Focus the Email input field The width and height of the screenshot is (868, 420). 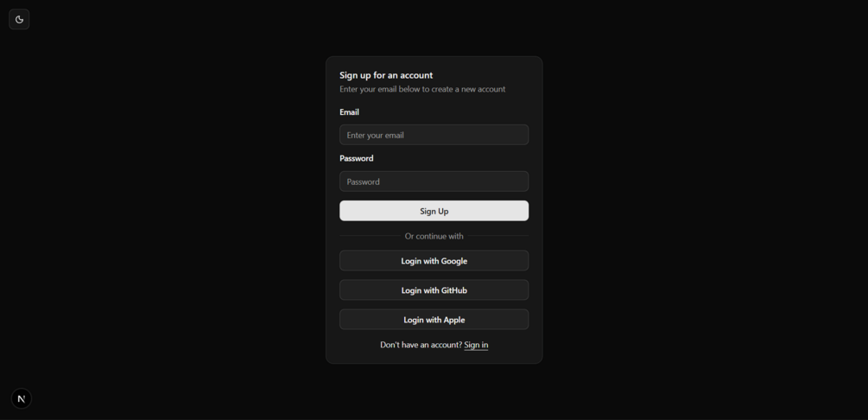pyautogui.click(x=434, y=135)
